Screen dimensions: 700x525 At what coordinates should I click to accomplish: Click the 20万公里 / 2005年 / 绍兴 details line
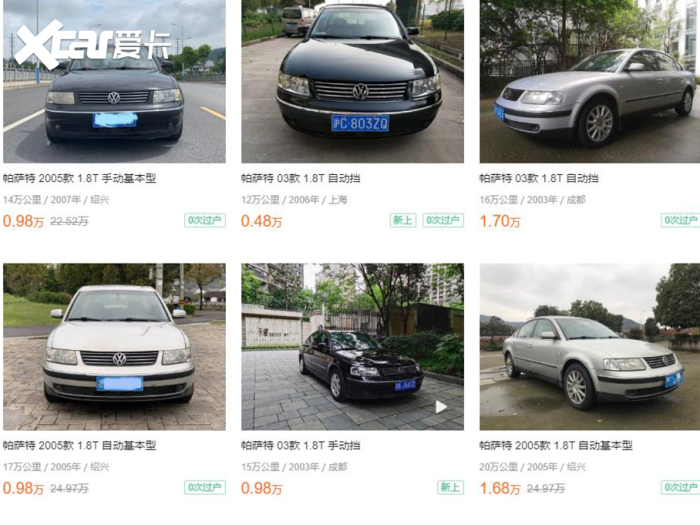(532, 467)
